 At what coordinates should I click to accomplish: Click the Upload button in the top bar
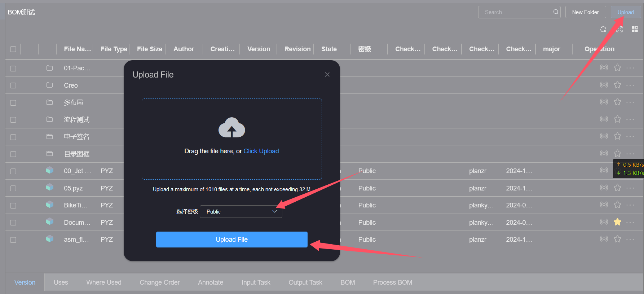626,12
